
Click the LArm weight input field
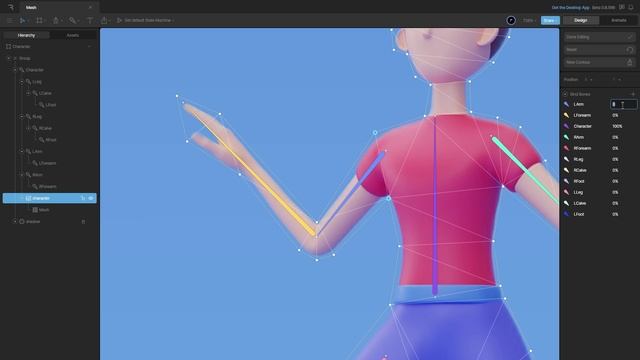tap(623, 104)
